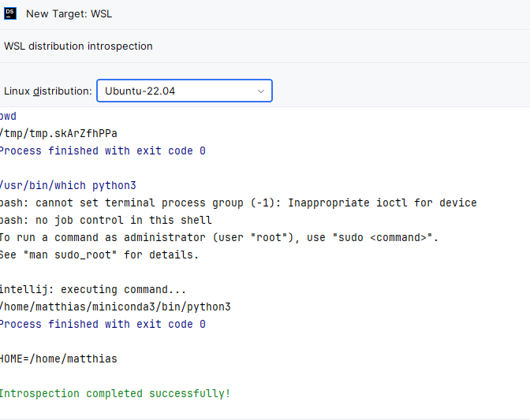Select the Ubuntu-22.04 combo box value
530x420 pixels.
coord(185,91)
